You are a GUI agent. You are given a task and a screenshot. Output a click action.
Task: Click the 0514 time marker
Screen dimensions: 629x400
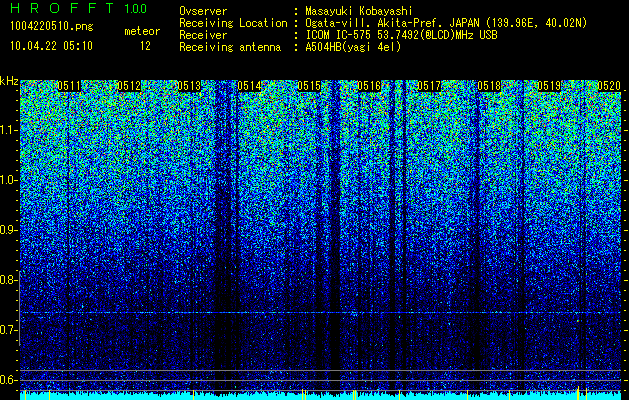coord(249,86)
